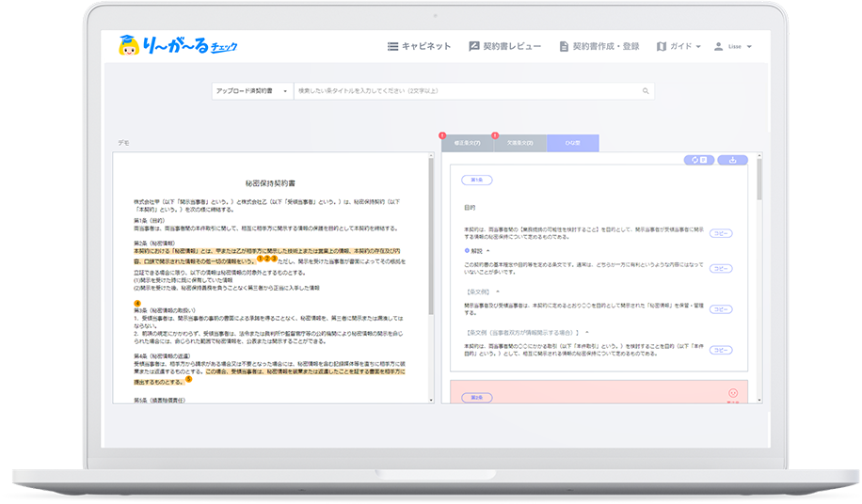Click the smiley face icon in 第2条 card
Viewport: 862px width, 504px height.
[733, 393]
